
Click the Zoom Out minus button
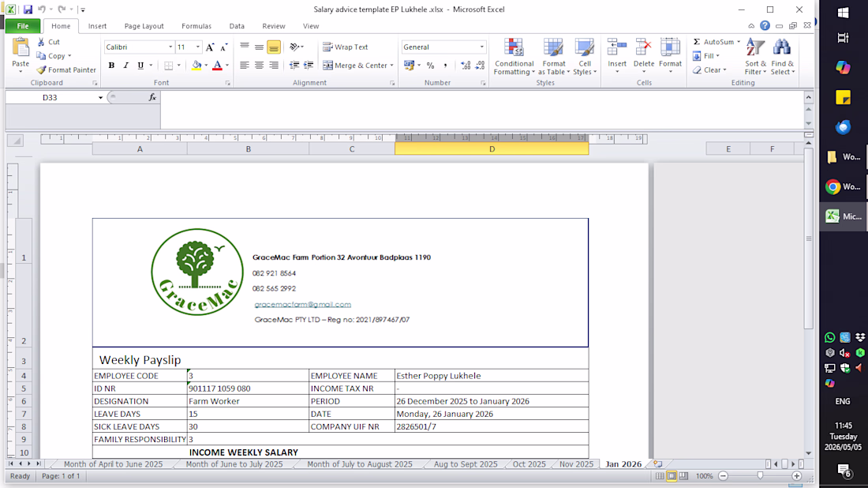pyautogui.click(x=723, y=476)
